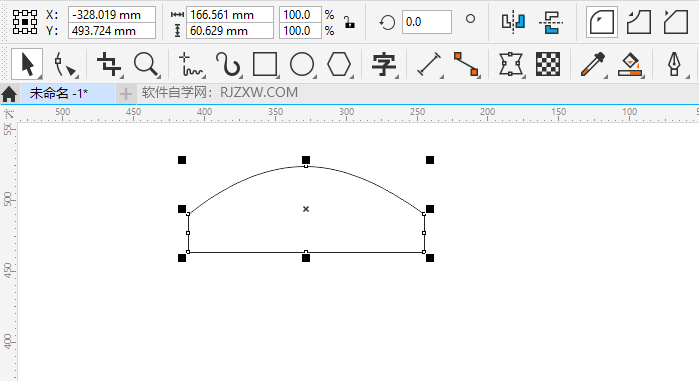Screen dimensions: 699x381
Task: Pick the Artistic Media tool
Action: [x=228, y=65]
